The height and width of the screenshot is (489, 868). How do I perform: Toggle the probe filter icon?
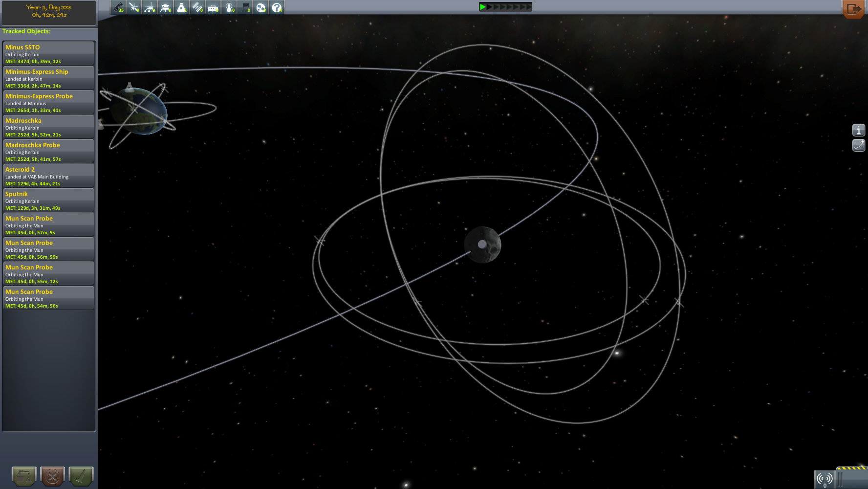134,7
